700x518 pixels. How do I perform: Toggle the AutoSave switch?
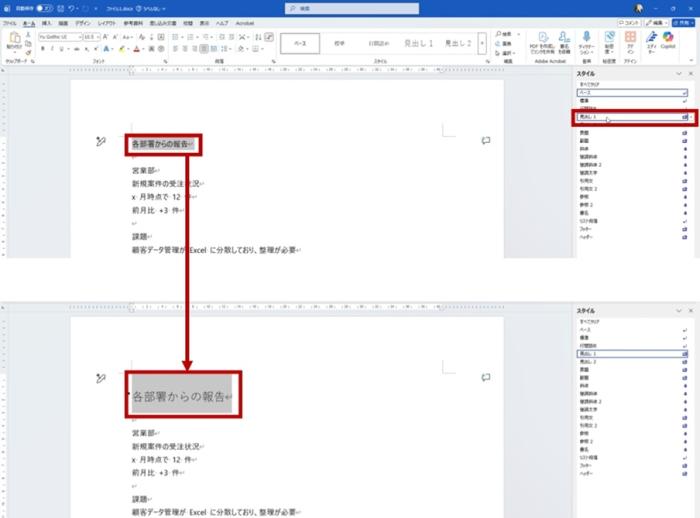44,8
